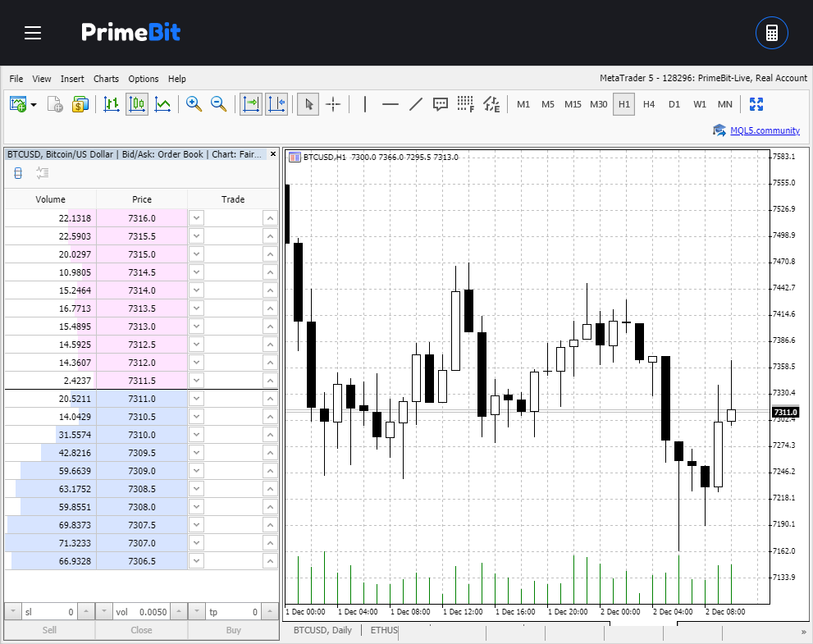The height and width of the screenshot is (644, 813).
Task: Select the Elliott wave objects tool
Action: (491, 104)
